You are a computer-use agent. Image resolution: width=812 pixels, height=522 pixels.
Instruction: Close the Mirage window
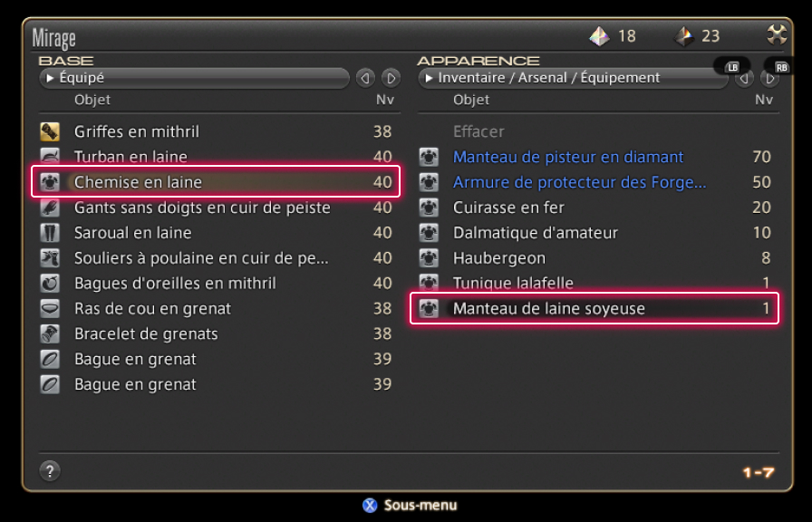[x=777, y=35]
